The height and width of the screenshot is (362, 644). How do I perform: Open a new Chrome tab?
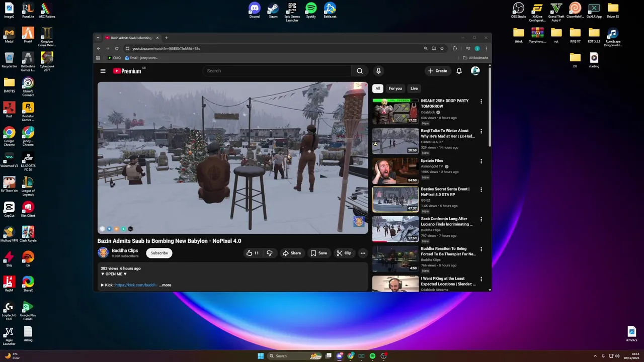[x=167, y=38]
